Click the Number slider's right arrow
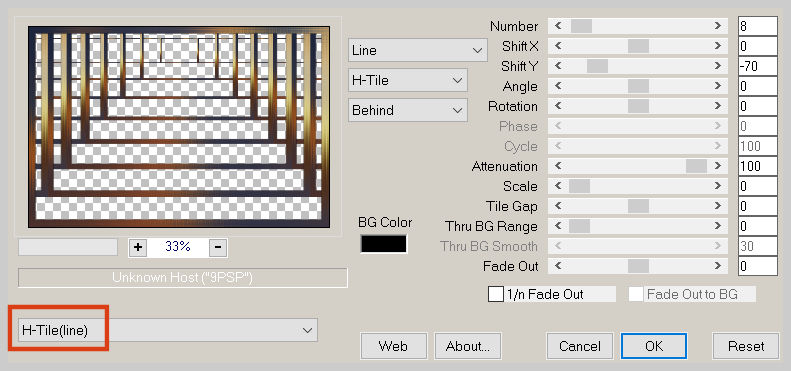 (x=717, y=26)
